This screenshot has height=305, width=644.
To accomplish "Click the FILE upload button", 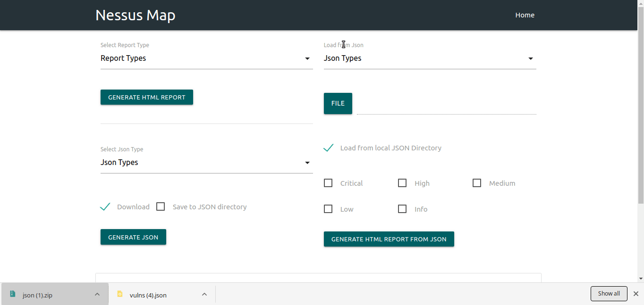I will pyautogui.click(x=338, y=103).
